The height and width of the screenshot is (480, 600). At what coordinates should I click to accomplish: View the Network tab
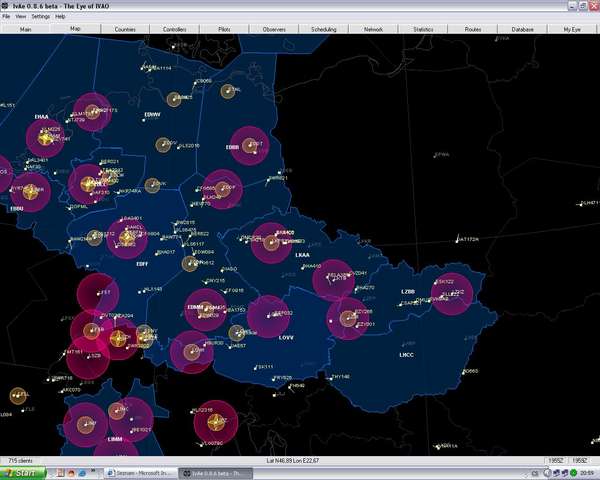[373, 29]
